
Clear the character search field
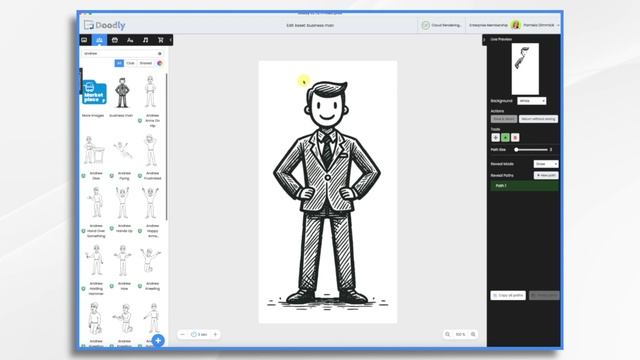tap(160, 53)
